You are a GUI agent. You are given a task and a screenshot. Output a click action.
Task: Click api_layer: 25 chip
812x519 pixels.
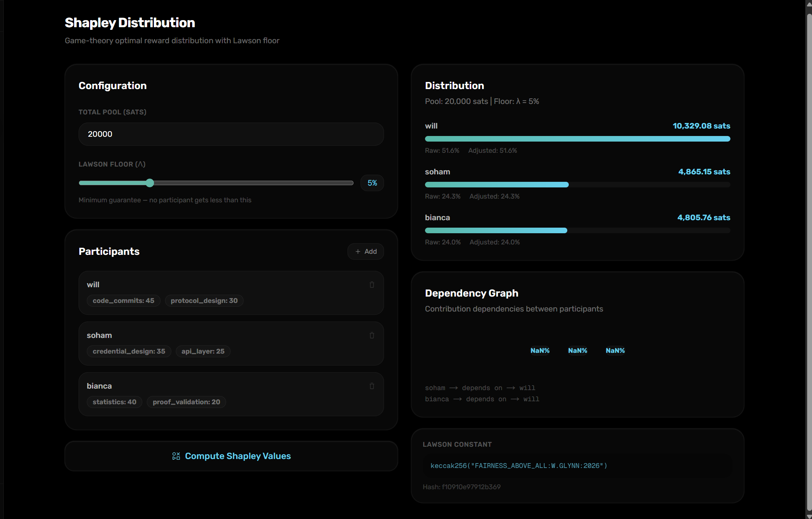click(x=203, y=351)
